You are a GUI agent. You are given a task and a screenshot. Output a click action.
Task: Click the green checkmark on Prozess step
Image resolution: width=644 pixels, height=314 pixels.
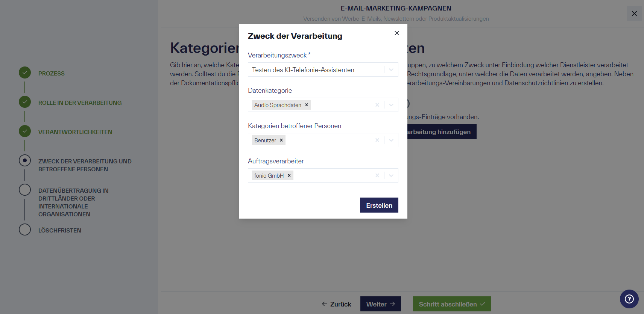[x=24, y=72]
